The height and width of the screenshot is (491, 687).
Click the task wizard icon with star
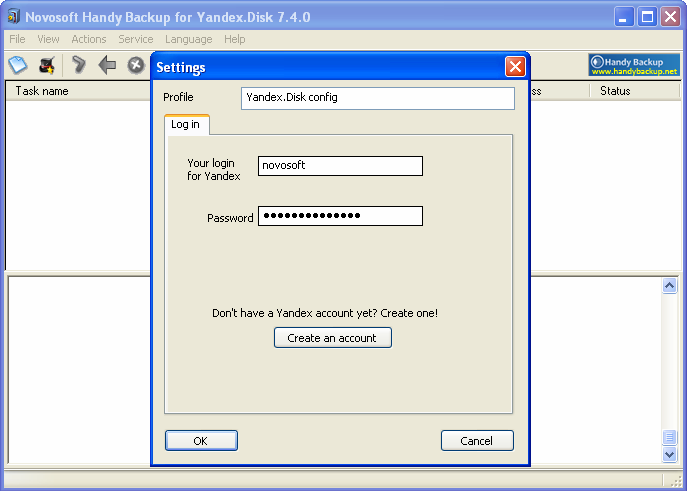(47, 65)
